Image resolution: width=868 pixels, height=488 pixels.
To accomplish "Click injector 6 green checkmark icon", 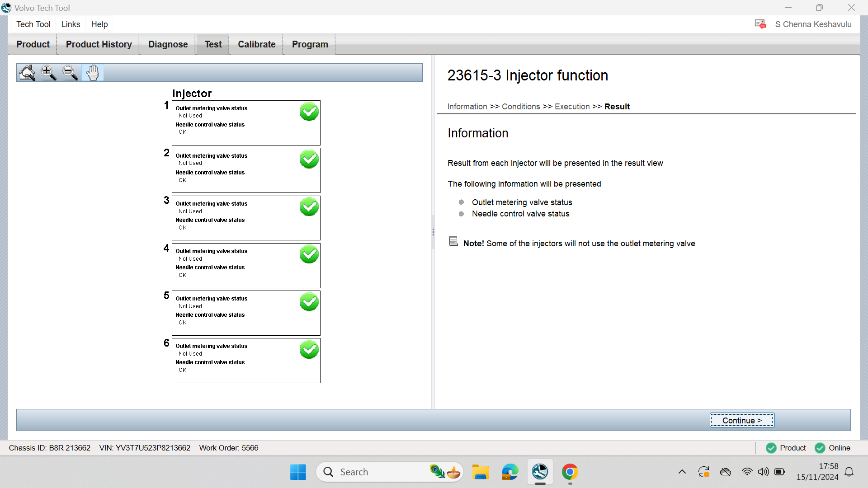I will pyautogui.click(x=309, y=349).
